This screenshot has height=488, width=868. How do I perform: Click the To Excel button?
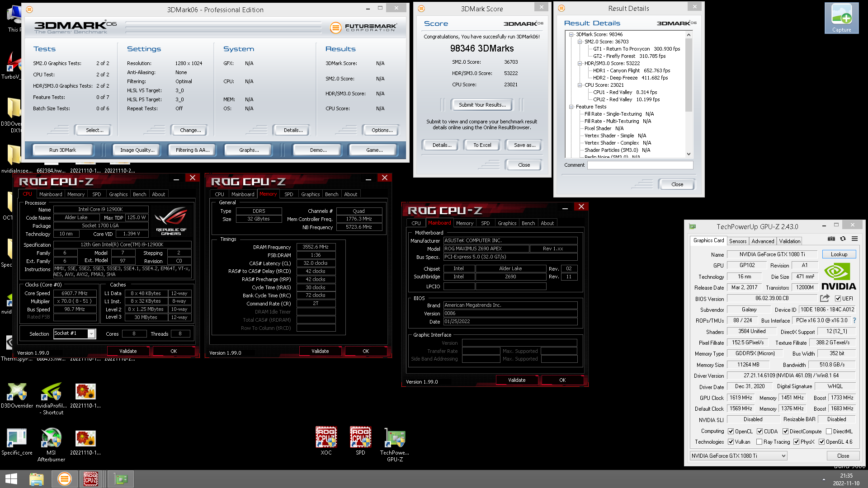(x=482, y=145)
